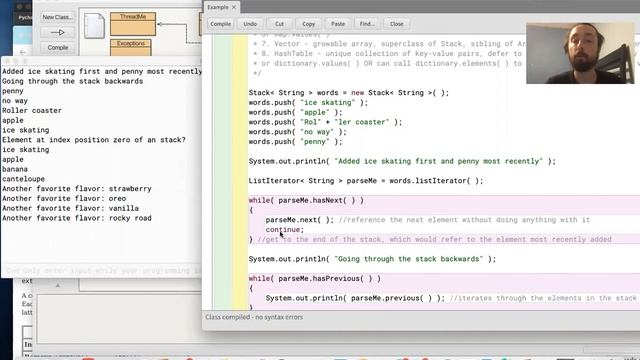Click 'Roller coaster' in the terminal output
The height and width of the screenshot is (360, 640).
[x=32, y=111]
